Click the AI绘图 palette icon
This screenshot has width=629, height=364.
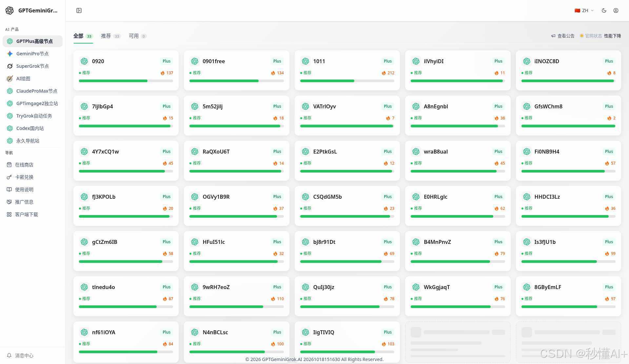point(10,79)
